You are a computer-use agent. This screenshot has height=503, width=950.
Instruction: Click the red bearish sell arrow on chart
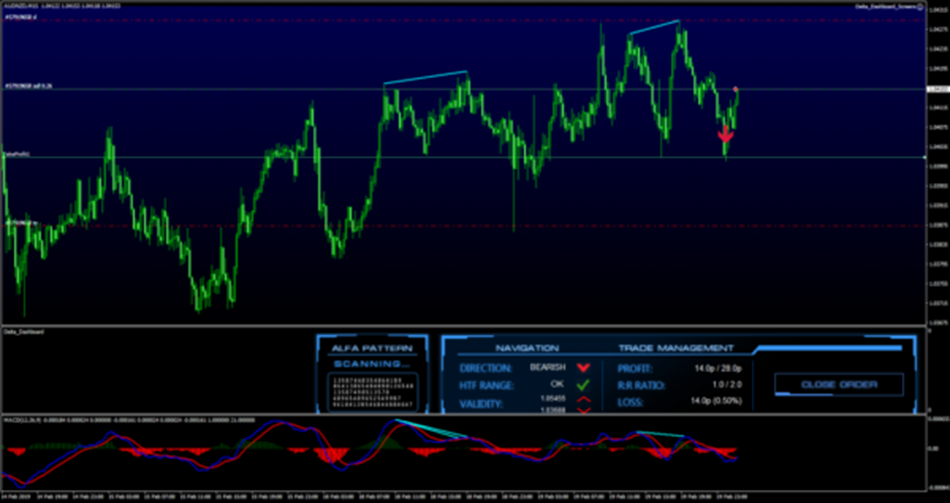click(725, 134)
